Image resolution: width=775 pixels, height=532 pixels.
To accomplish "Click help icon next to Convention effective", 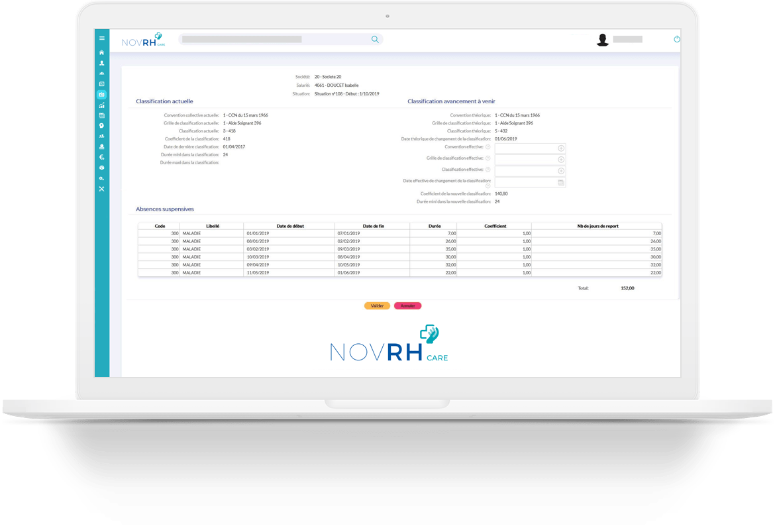I will [x=488, y=147].
